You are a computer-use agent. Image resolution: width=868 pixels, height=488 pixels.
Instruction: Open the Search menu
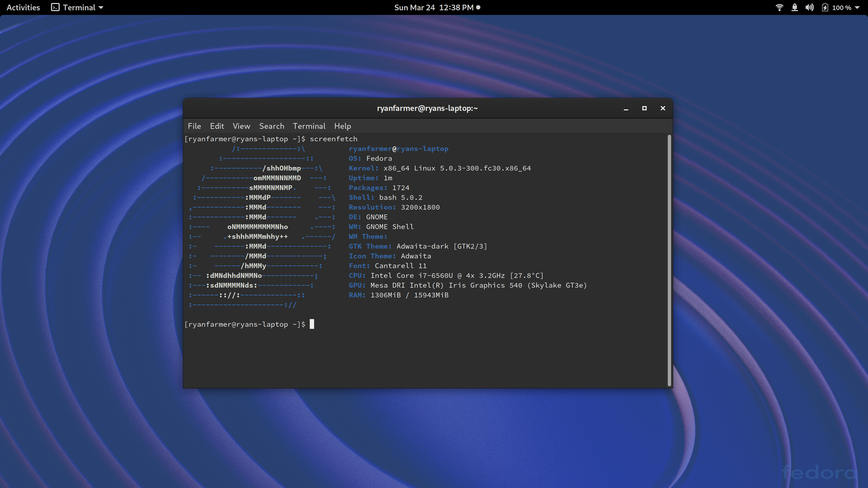click(272, 126)
